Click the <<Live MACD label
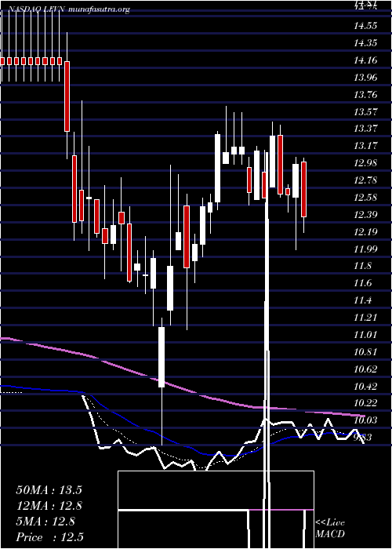Viewport: 392px width, 549px height. pos(330,529)
